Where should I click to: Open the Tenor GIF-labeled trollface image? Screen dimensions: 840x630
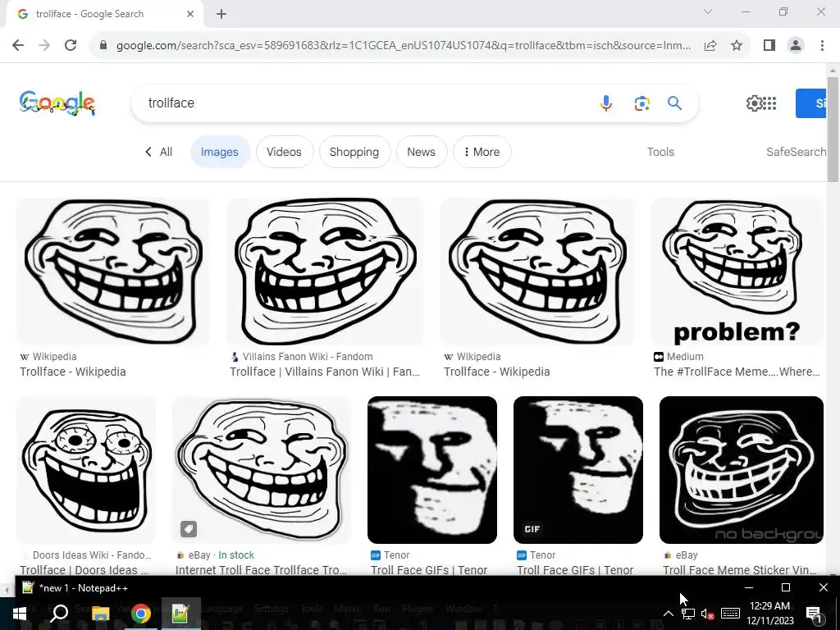578,470
